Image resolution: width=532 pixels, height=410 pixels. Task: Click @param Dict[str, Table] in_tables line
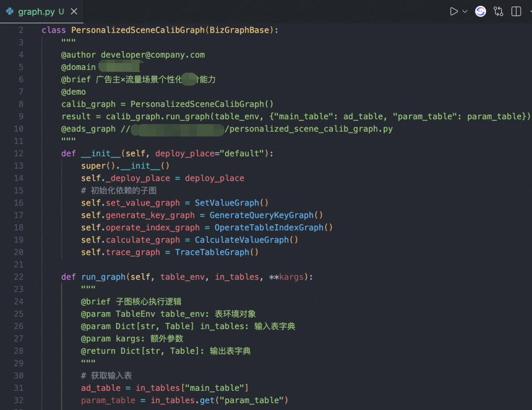(x=188, y=327)
